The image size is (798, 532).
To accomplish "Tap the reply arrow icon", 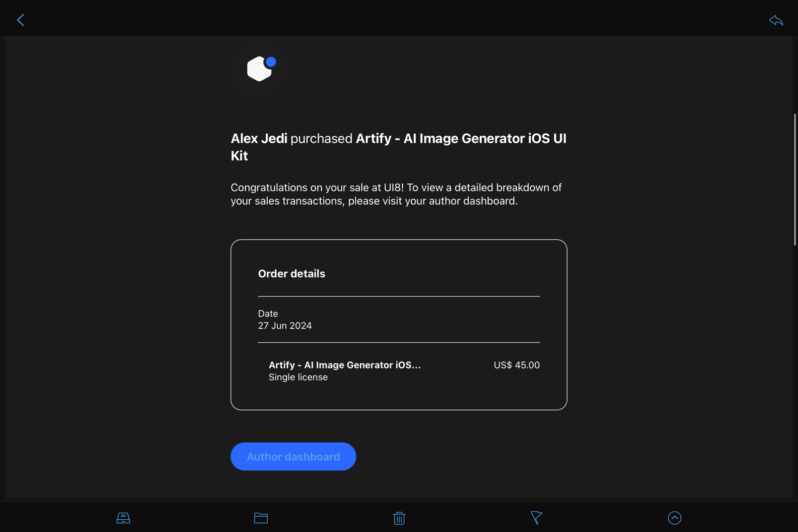I will click(x=776, y=20).
